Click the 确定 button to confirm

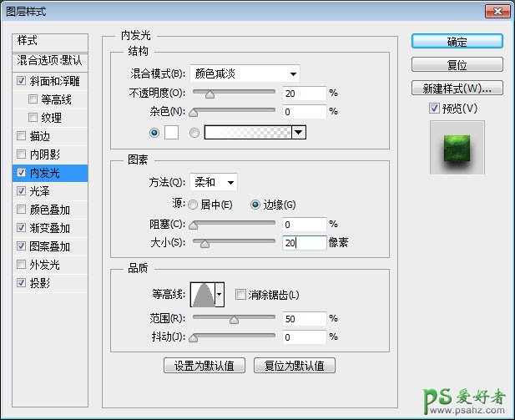(x=457, y=42)
